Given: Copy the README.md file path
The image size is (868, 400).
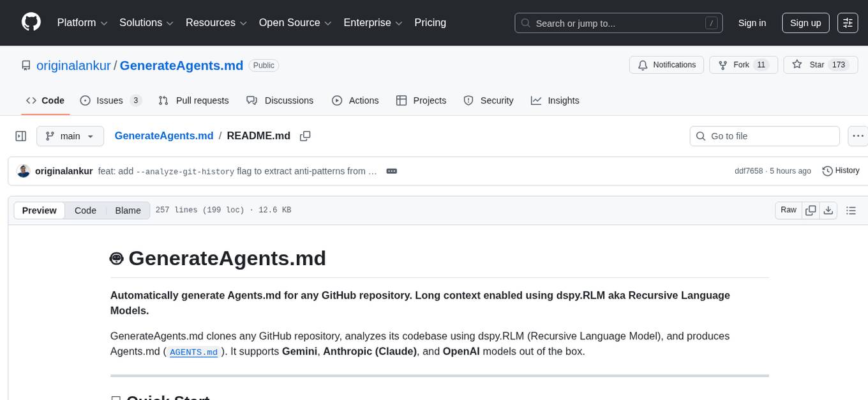Looking at the screenshot, I should [305, 135].
